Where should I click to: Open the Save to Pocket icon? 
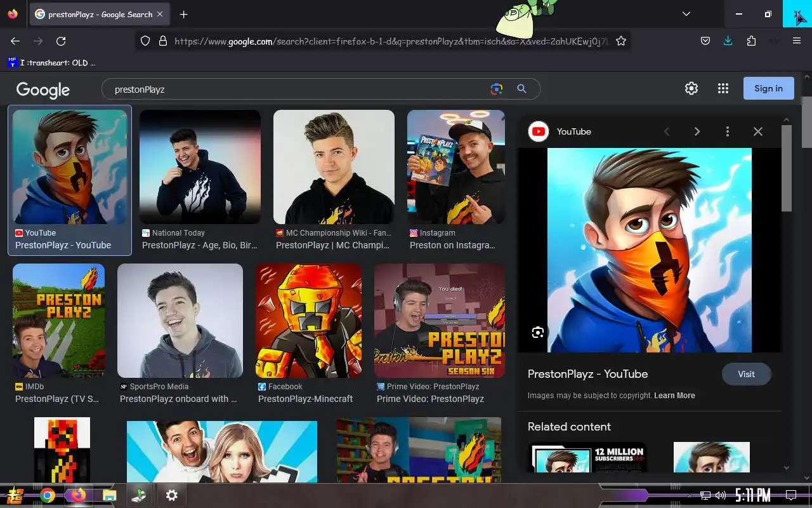point(705,41)
